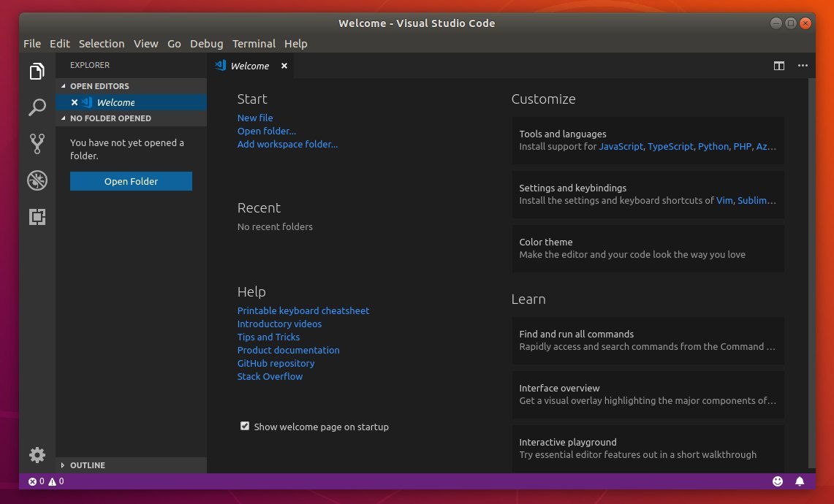
Task: Open notifications bell in status bar
Action: tap(800, 481)
